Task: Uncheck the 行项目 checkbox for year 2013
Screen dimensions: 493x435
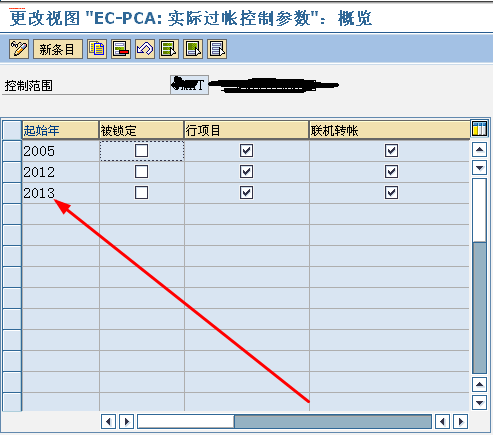Action: click(246, 193)
